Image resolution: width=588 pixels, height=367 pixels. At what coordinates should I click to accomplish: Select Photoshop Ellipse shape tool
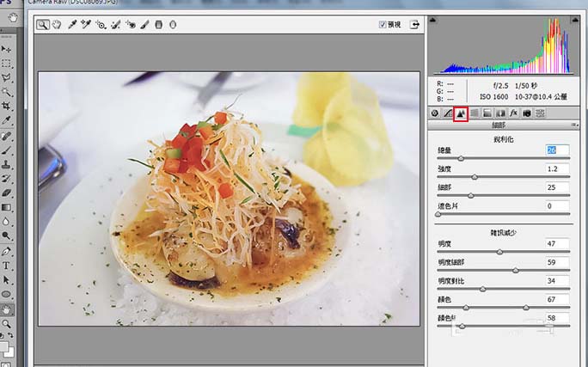6,294
